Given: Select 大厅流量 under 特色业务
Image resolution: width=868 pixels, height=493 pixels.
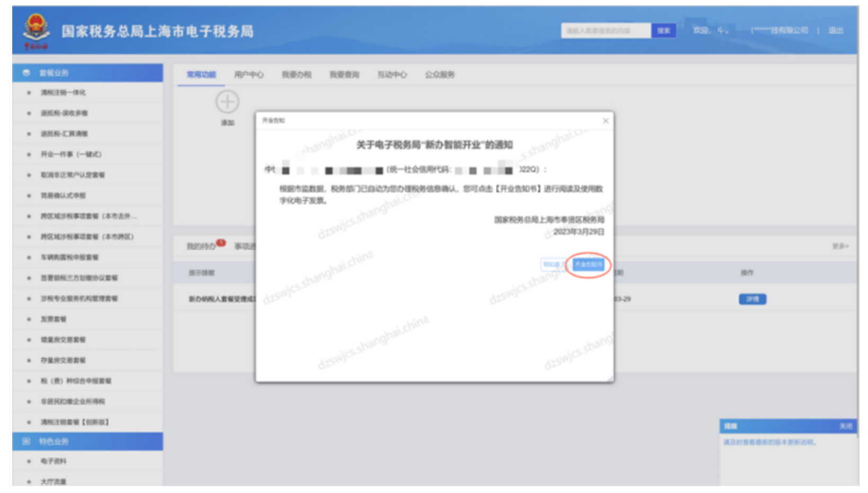Looking at the screenshot, I should click(x=54, y=482).
